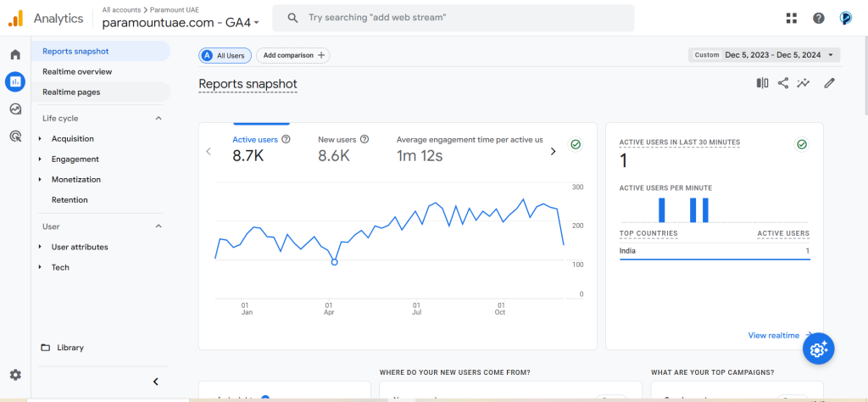Open the date range dropdown
The height and width of the screenshot is (402, 868).
(764, 55)
